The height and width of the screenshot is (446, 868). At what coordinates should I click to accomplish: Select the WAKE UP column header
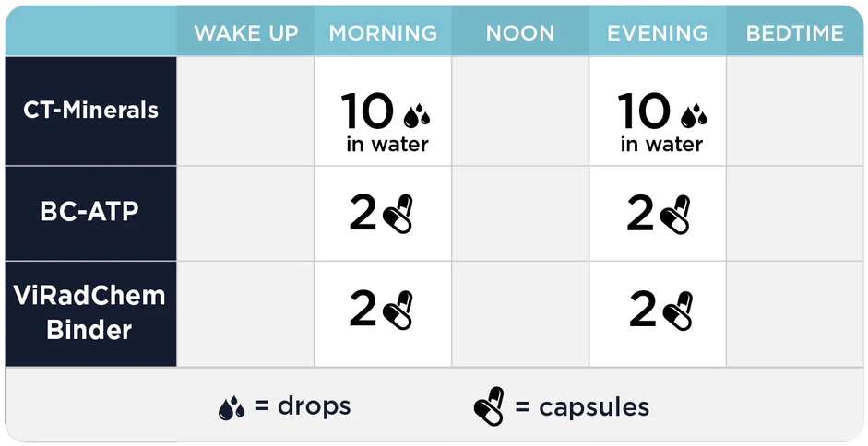point(245,33)
